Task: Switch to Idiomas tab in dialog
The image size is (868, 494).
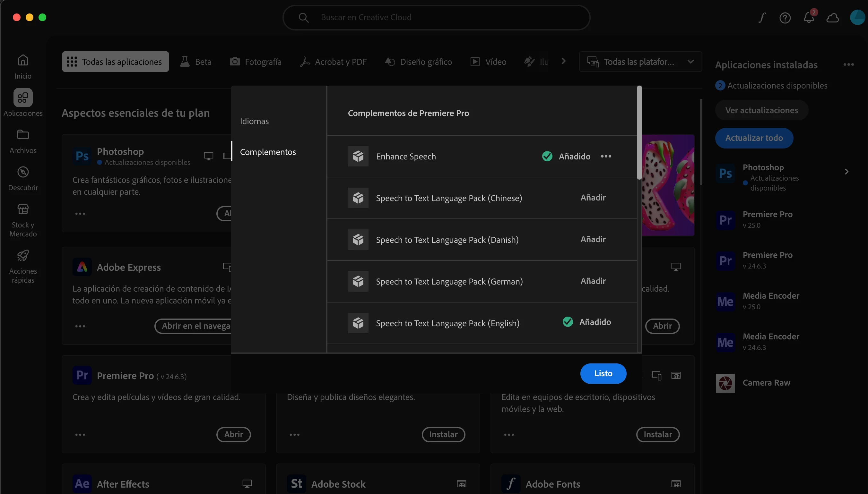Action: coord(254,121)
